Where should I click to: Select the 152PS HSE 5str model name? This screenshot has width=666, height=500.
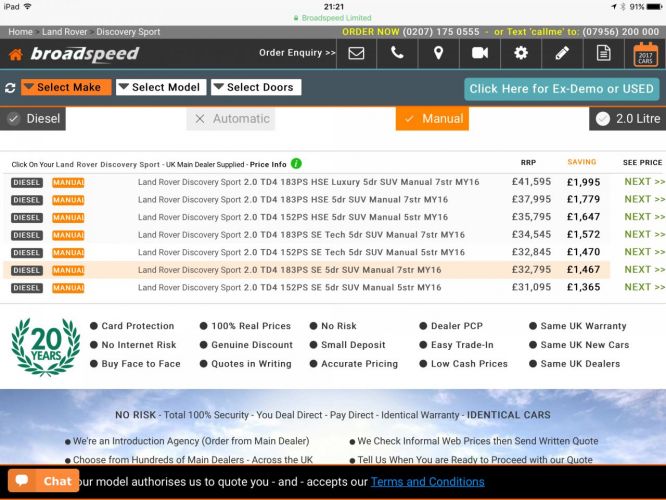pyautogui.click(x=293, y=217)
